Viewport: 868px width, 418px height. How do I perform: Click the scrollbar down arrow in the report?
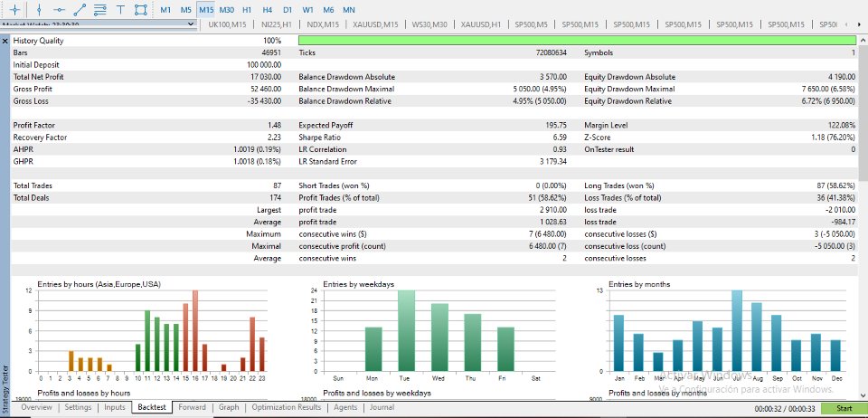[x=862, y=395]
